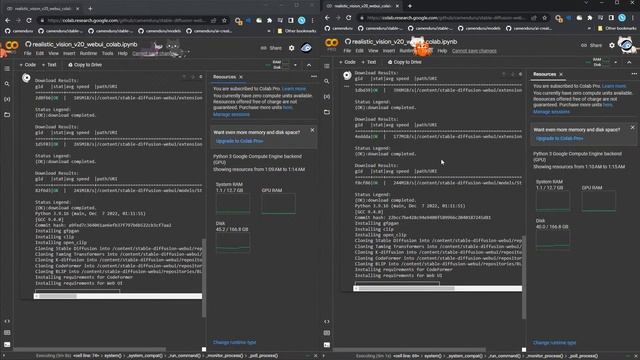Close Resources tab in right window
Screen dimensions: 640x360
[561, 74]
